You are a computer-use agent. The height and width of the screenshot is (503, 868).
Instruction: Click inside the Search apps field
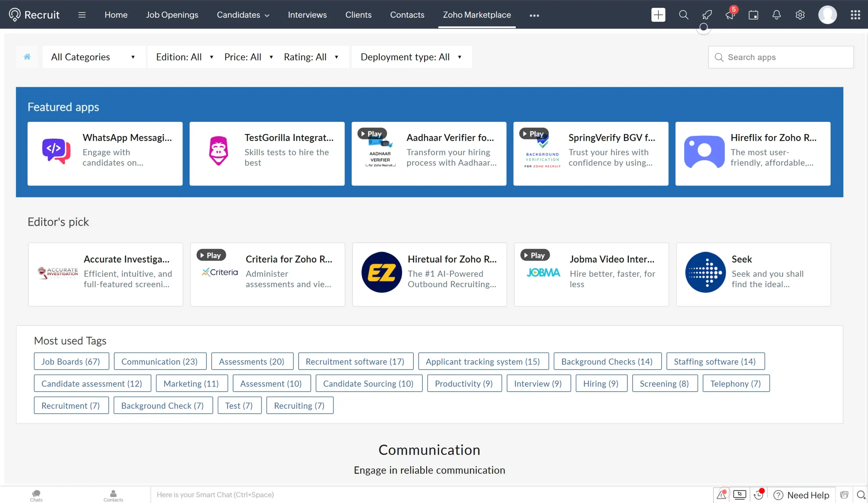pyautogui.click(x=780, y=57)
